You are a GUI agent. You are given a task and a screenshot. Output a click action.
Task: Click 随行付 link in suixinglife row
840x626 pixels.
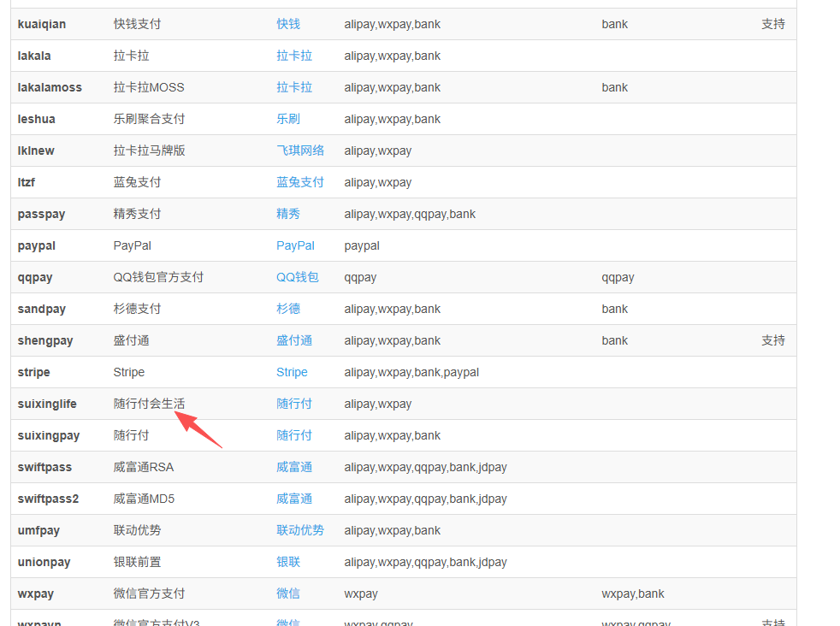click(294, 404)
